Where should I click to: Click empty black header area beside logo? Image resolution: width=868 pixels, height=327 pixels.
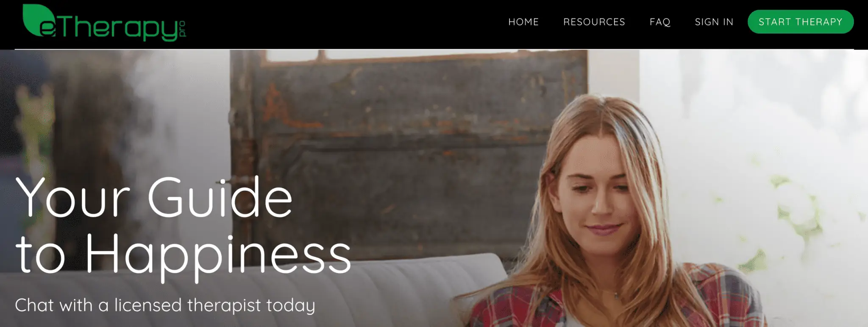(339, 23)
